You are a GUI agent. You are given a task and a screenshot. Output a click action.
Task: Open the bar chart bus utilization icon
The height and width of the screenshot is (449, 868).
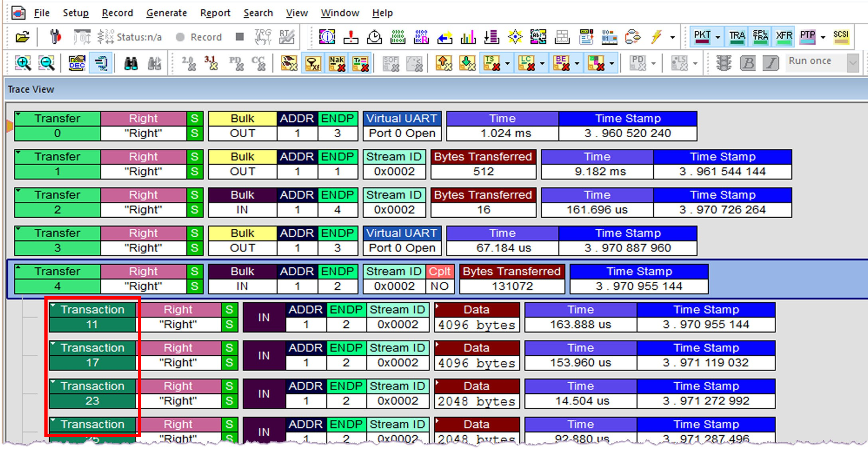[x=468, y=37]
